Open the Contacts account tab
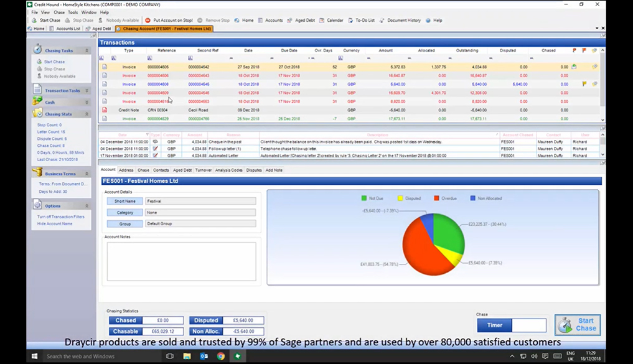The width and height of the screenshot is (633, 364). pyautogui.click(x=161, y=170)
